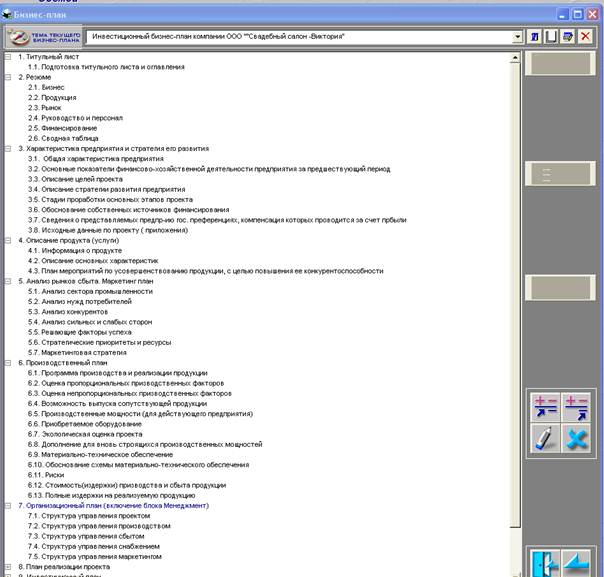Screen dimensions: 604x577
Task: Select item 2.2. Продукция
Action: point(52,97)
